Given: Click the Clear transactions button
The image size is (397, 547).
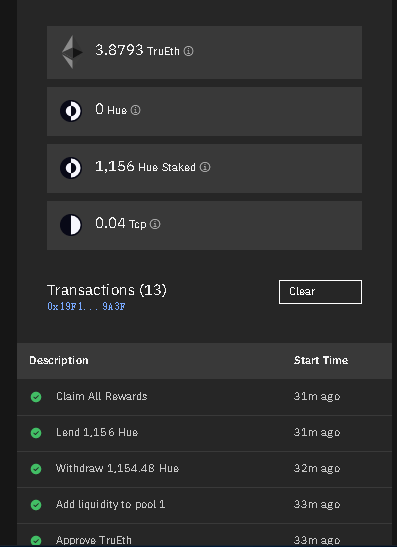Looking at the screenshot, I should coord(320,292).
